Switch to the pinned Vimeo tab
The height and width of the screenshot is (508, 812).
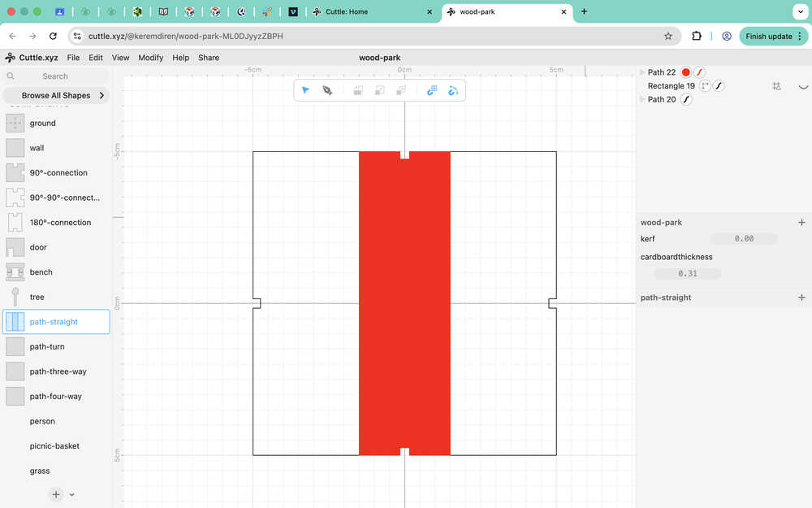coord(293,11)
